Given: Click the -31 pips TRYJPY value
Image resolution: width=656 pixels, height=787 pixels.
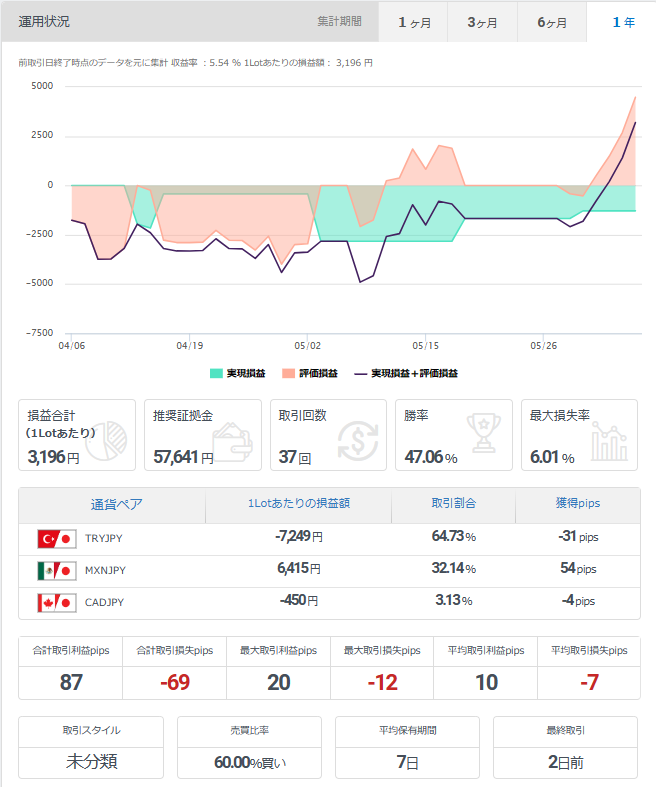Looking at the screenshot, I should coord(578,537).
